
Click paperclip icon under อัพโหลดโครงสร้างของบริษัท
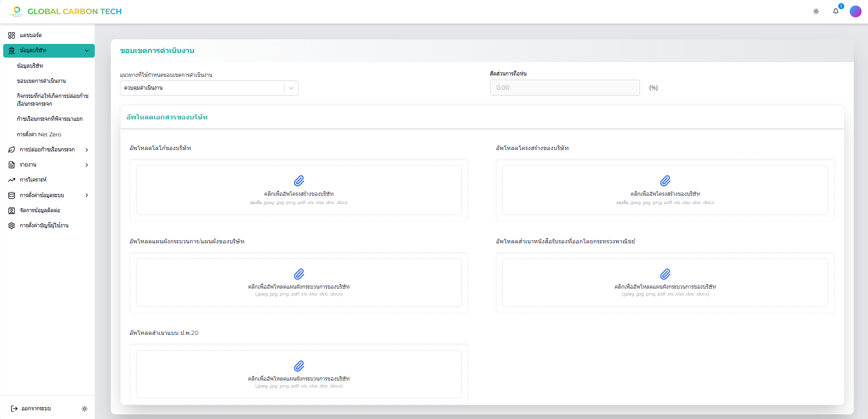coord(665,181)
